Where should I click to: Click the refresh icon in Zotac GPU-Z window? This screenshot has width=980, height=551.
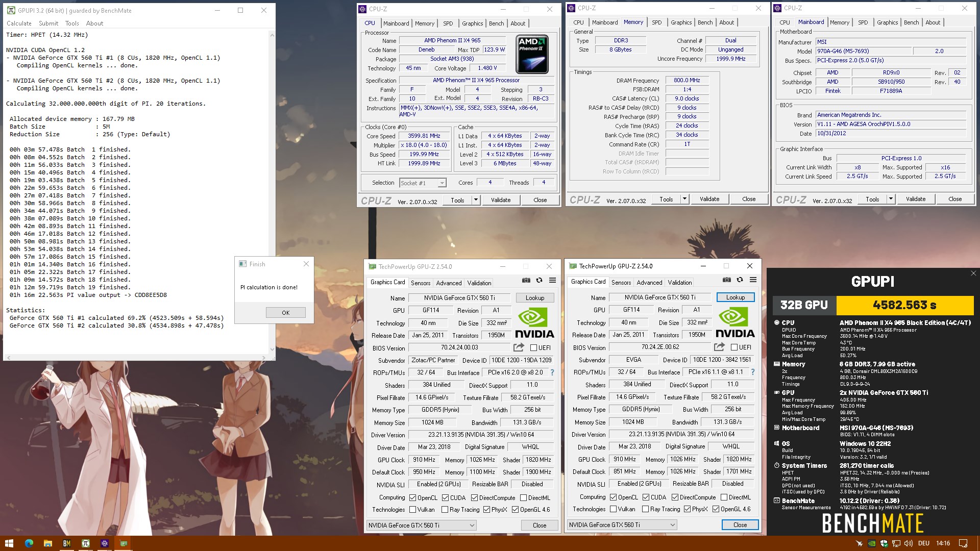point(539,280)
